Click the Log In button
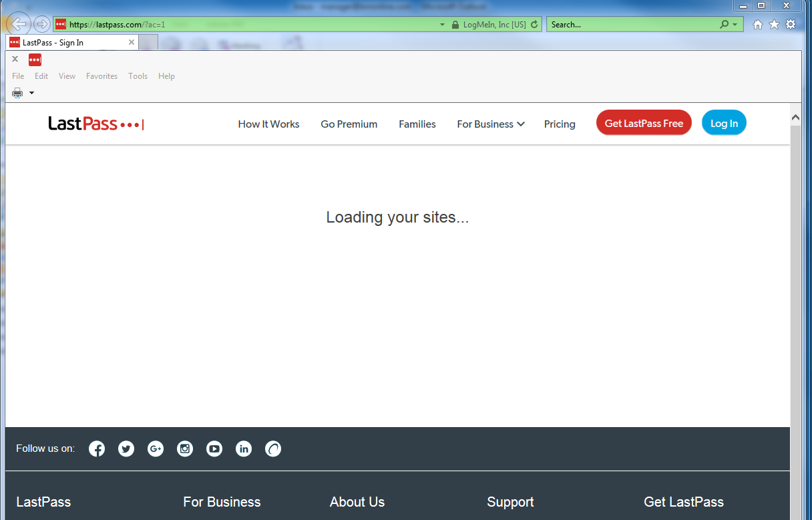812x520 pixels. (724, 123)
